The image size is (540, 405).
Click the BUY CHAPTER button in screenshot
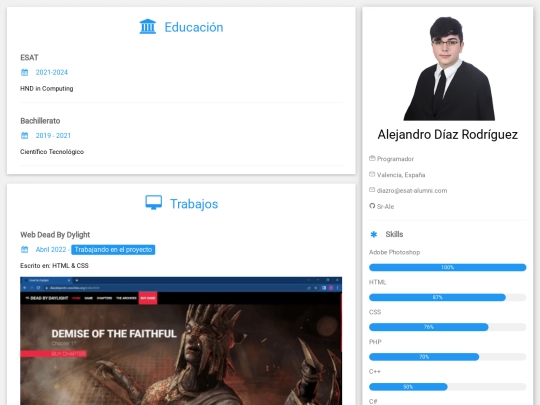click(53, 354)
